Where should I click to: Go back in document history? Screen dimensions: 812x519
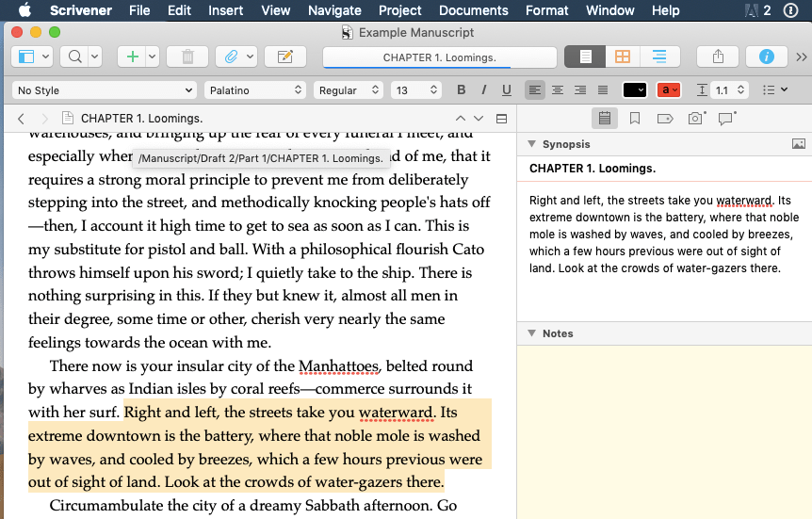pyautogui.click(x=21, y=119)
